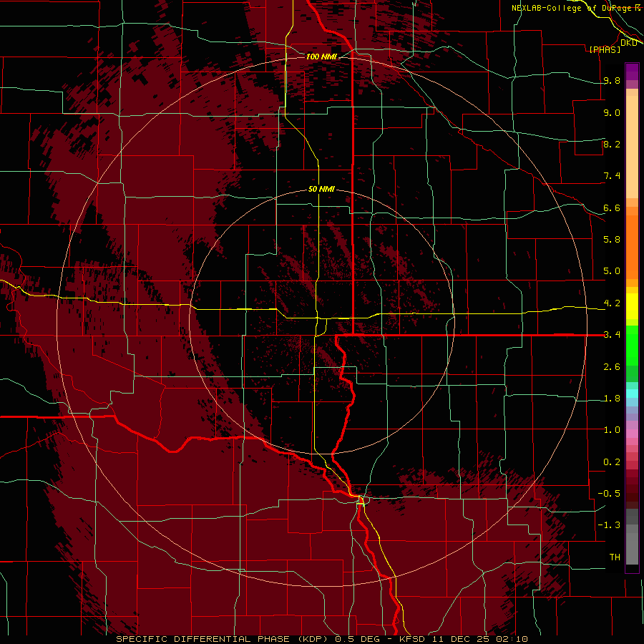This screenshot has width=644, height=644.
Task: Click the 9.8 value on color scale
Action: point(612,80)
